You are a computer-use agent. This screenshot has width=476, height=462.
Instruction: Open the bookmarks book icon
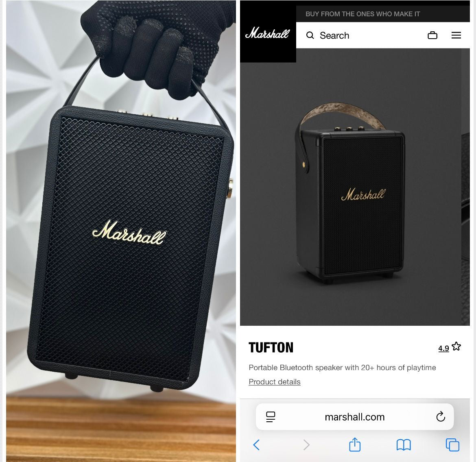[x=404, y=445]
